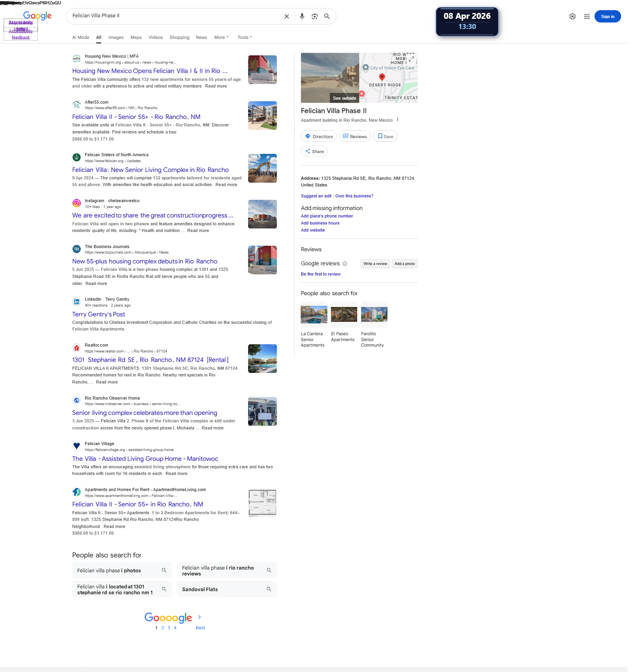Search 'Felician villa phase i photos' suggestion
This screenshot has width=632, height=672.
(122, 570)
